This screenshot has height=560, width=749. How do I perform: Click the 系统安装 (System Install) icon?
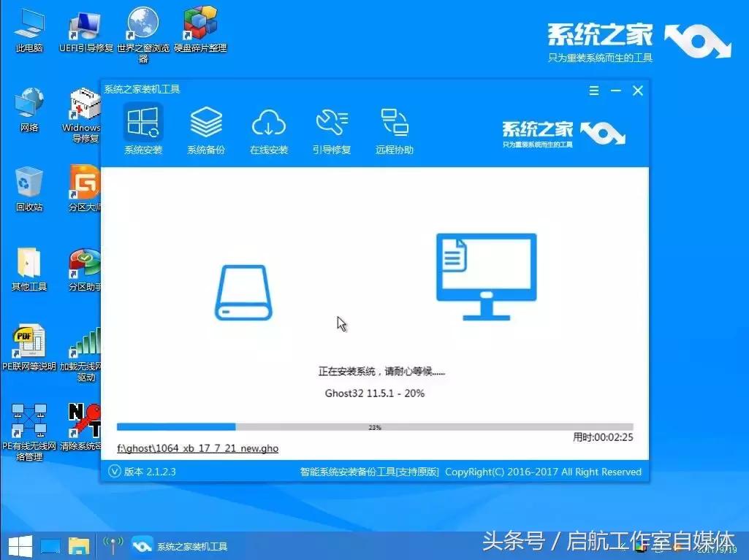(x=143, y=129)
